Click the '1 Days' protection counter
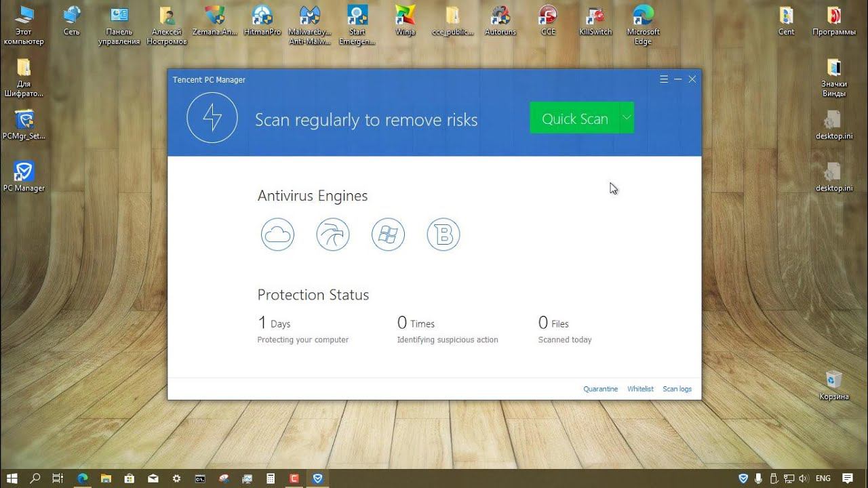868x488 pixels. 274,323
